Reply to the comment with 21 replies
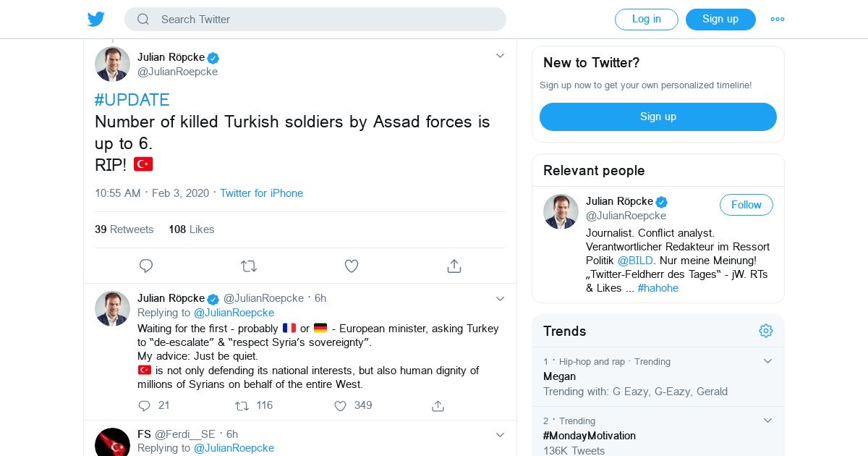 145,406
